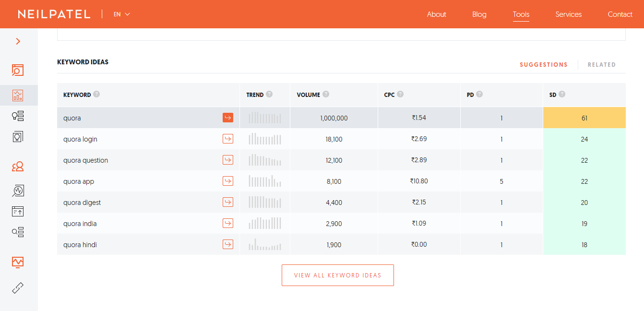Click the arrow icon next to quora

pos(228,118)
